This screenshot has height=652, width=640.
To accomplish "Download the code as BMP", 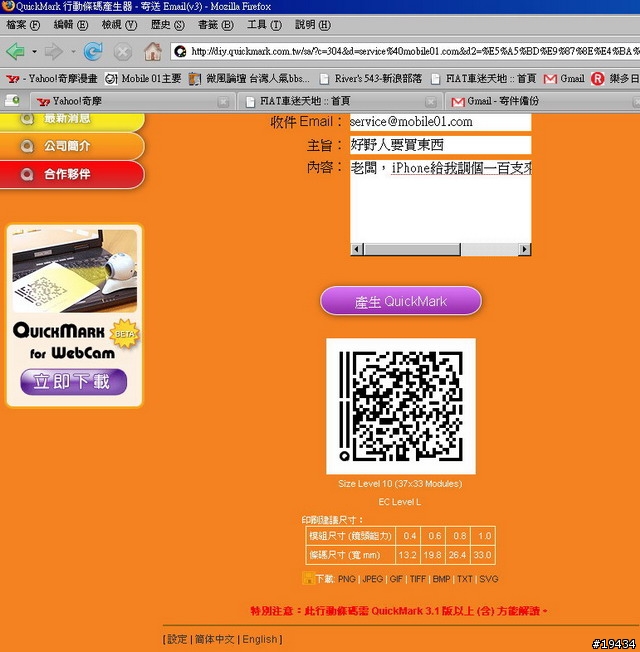I will click(x=441, y=579).
